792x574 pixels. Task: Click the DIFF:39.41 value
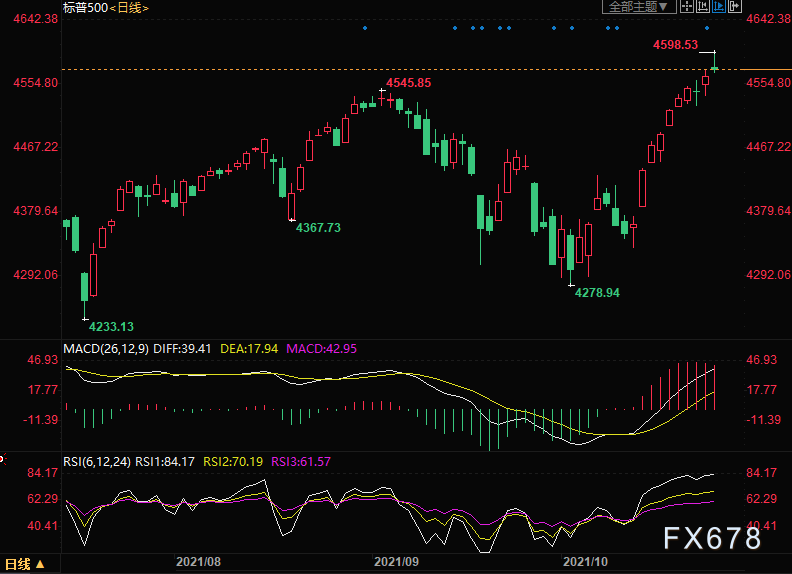click(x=182, y=349)
